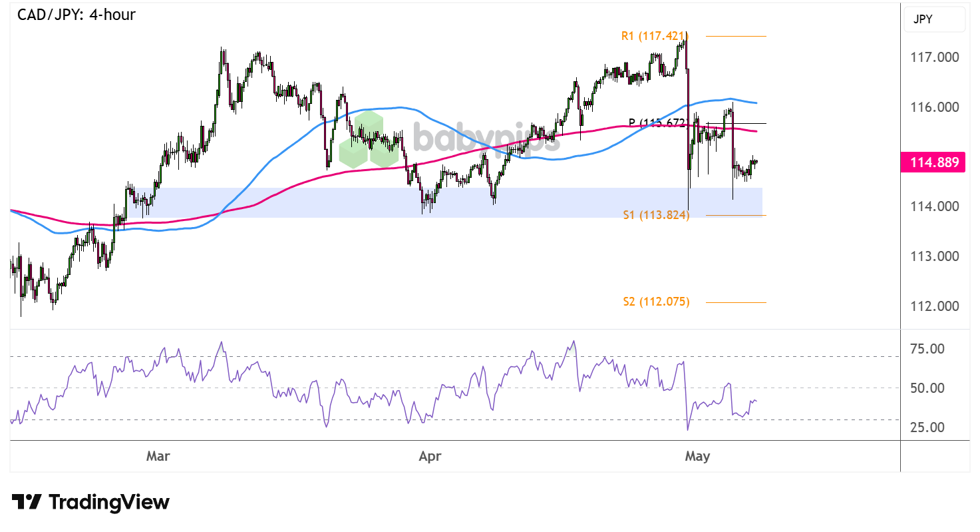The height and width of the screenshot is (532, 980).
Task: Click the 112.000 price axis level
Action: pos(936,306)
